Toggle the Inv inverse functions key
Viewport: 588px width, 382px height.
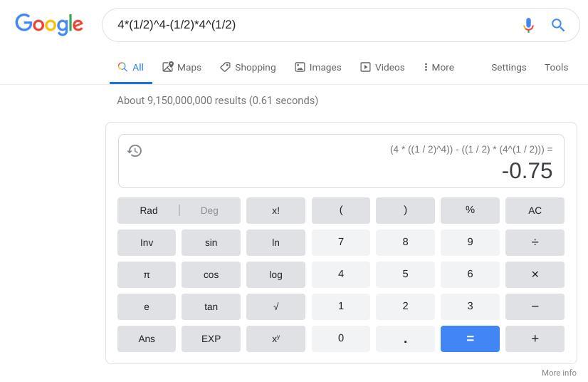(147, 242)
